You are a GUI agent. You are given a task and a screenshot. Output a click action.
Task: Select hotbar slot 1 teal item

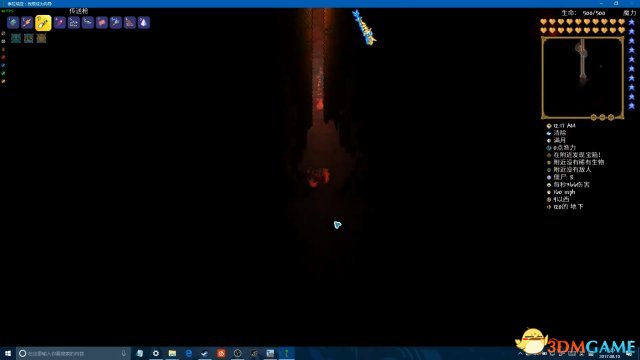(13, 22)
